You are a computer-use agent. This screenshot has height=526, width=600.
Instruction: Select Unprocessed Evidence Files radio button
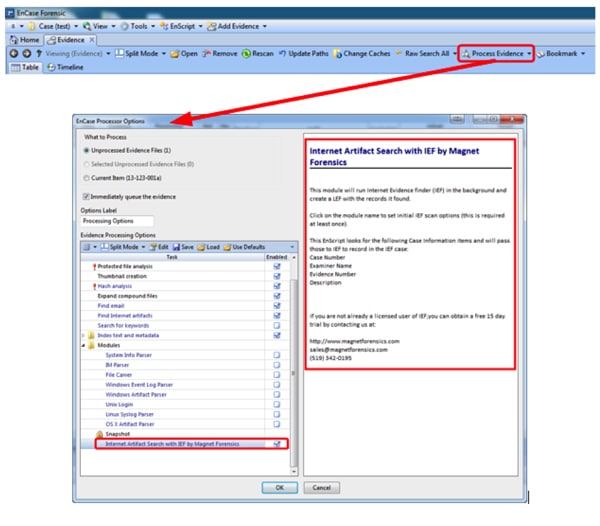(x=86, y=150)
